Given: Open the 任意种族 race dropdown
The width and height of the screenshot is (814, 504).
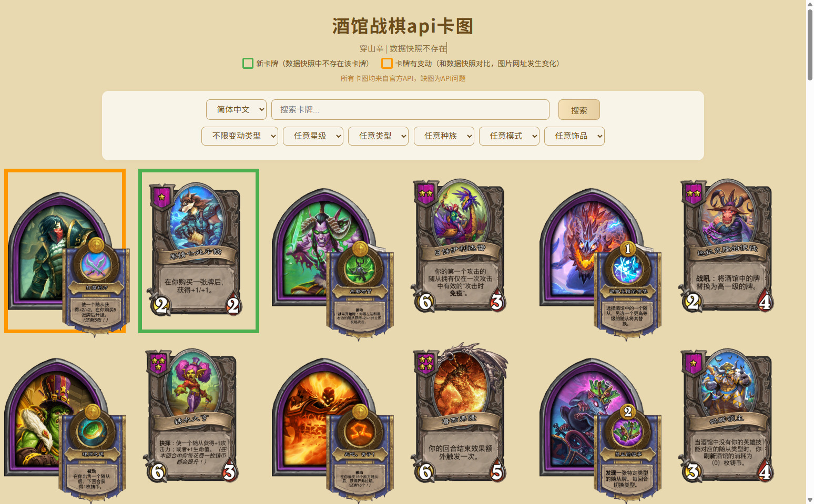Looking at the screenshot, I should tap(444, 136).
